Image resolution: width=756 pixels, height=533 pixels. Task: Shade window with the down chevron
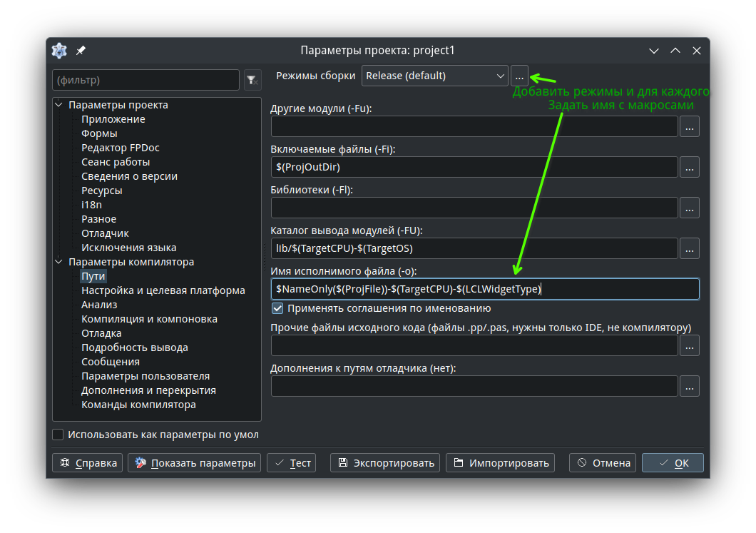coord(654,51)
